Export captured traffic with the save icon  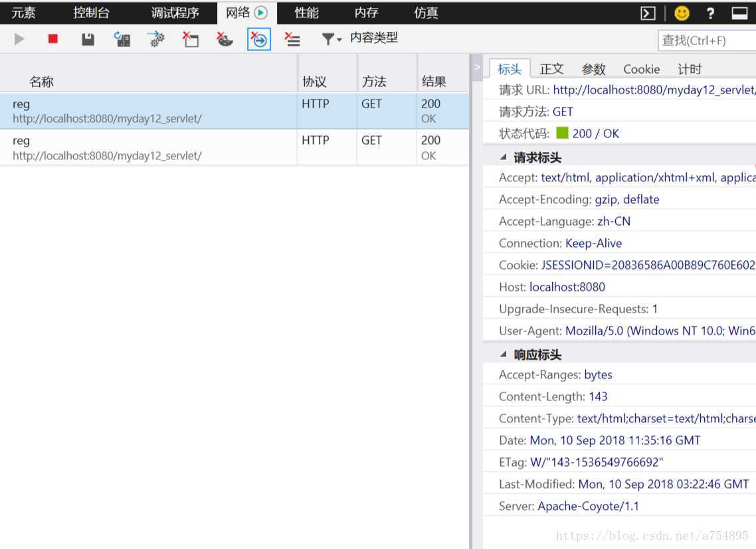(x=88, y=39)
